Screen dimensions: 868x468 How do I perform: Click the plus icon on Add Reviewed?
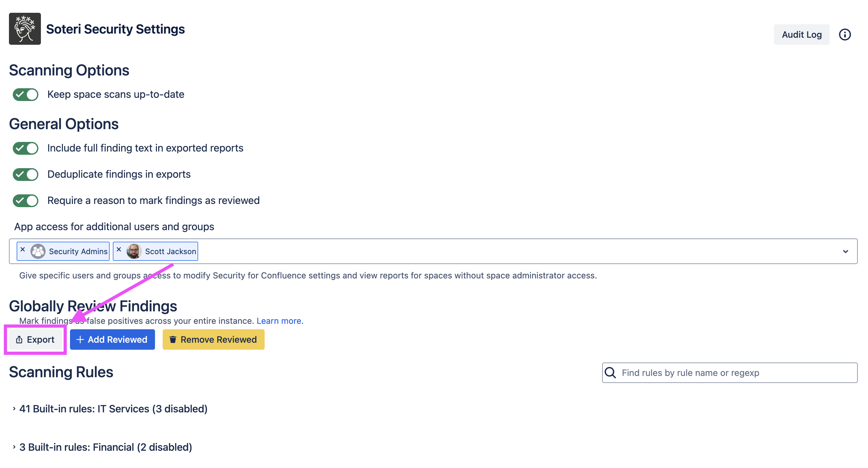coord(80,339)
